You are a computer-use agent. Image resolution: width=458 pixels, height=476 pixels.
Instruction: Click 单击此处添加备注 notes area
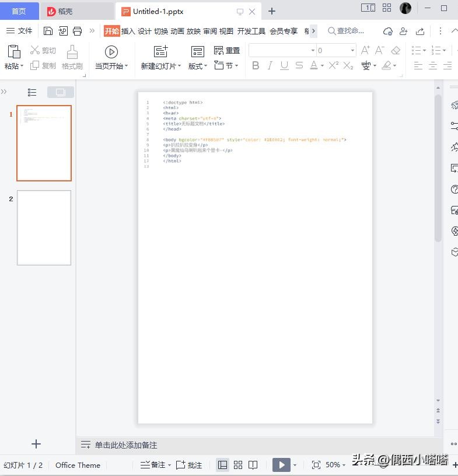(x=126, y=445)
